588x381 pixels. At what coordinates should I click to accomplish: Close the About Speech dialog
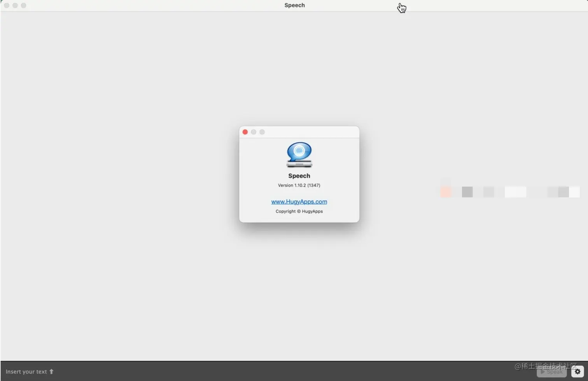click(245, 132)
